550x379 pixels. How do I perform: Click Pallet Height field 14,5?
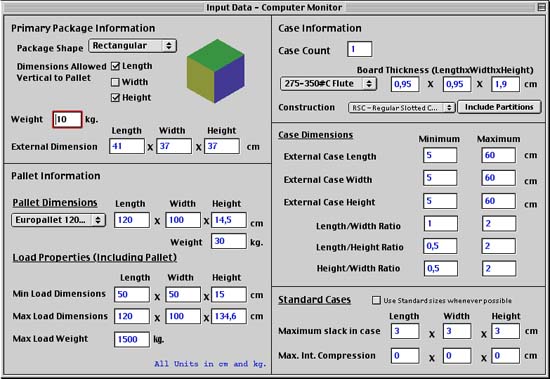229,220
